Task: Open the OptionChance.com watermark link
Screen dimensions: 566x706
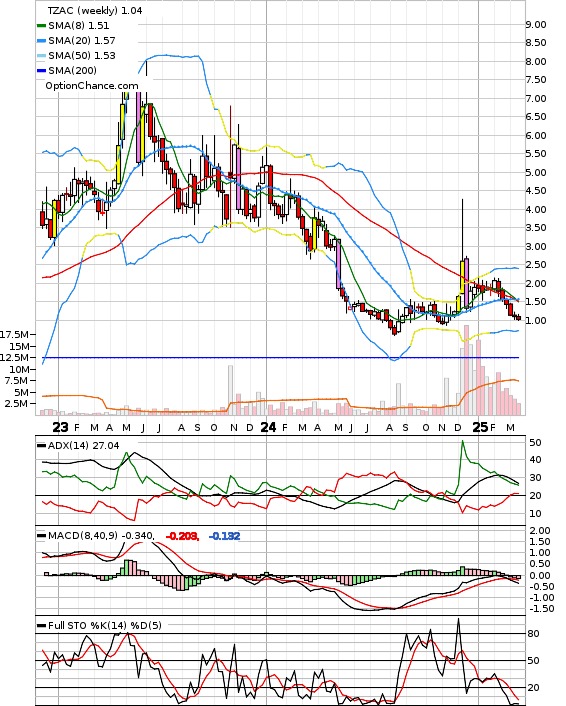Action: tap(92, 86)
